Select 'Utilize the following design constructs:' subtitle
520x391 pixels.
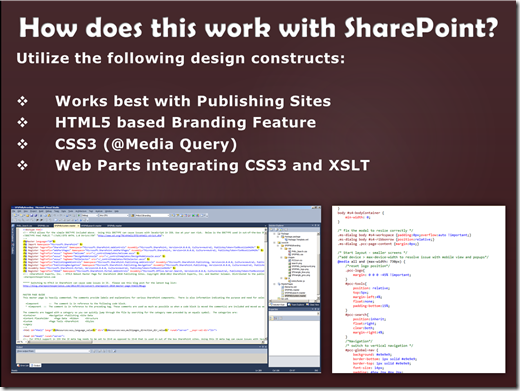click(x=181, y=58)
